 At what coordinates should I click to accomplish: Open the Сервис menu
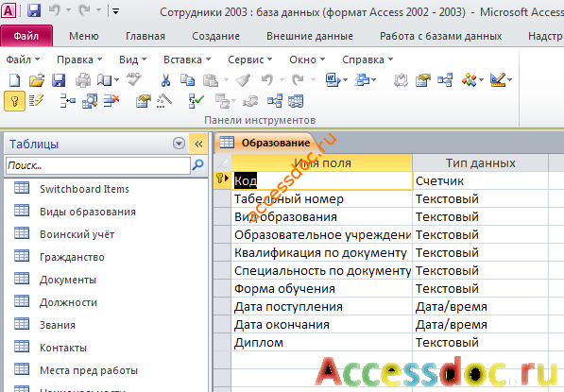click(x=250, y=60)
